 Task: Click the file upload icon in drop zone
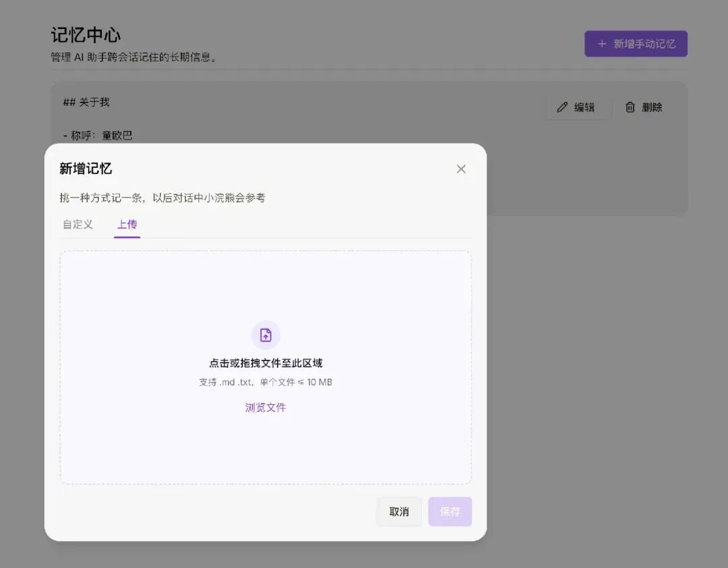[x=266, y=335]
